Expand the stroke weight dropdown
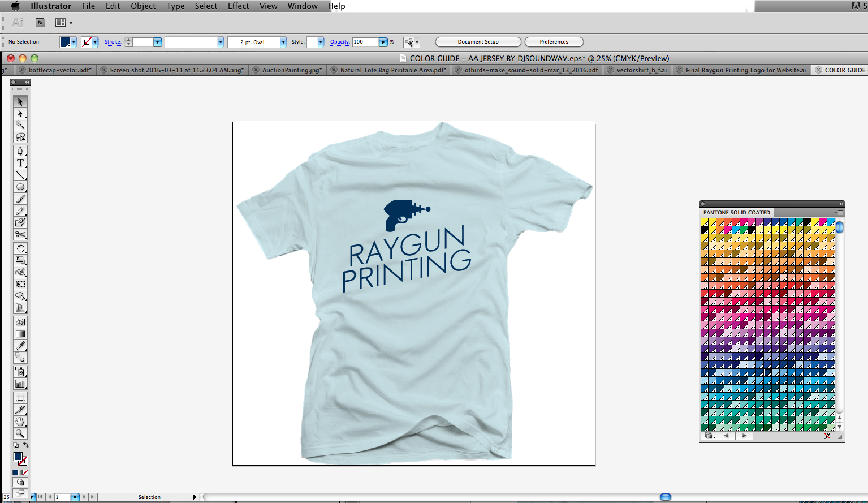 pyautogui.click(x=158, y=42)
